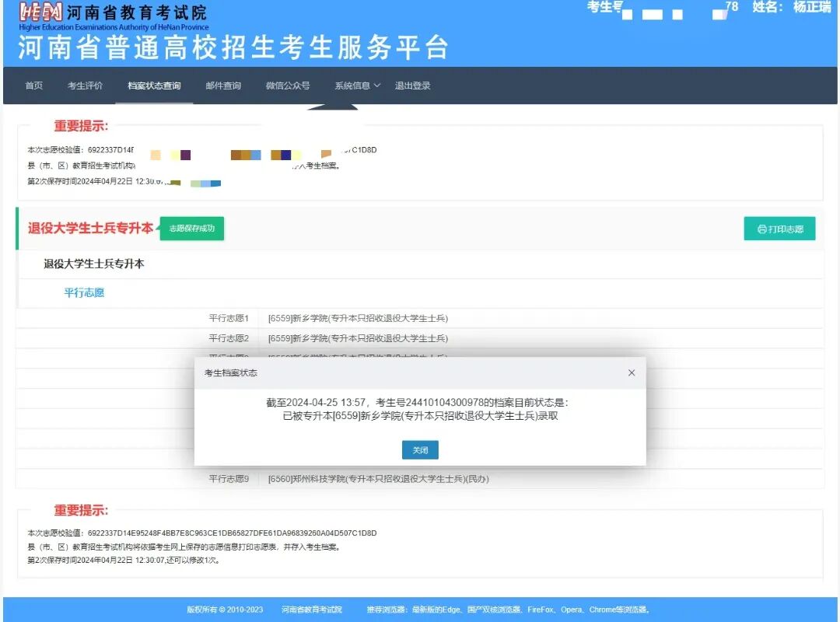This screenshot has height=622, width=840.
Task: Log out via 退出登录
Action: (412, 86)
